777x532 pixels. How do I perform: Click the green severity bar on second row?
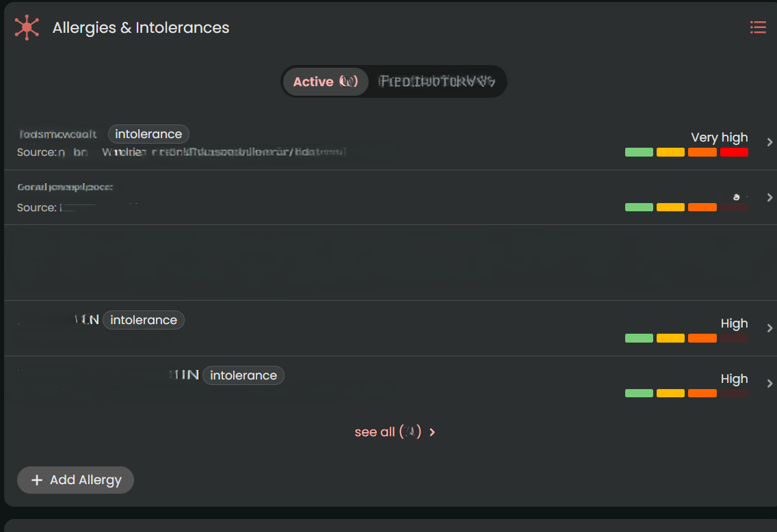pos(639,207)
